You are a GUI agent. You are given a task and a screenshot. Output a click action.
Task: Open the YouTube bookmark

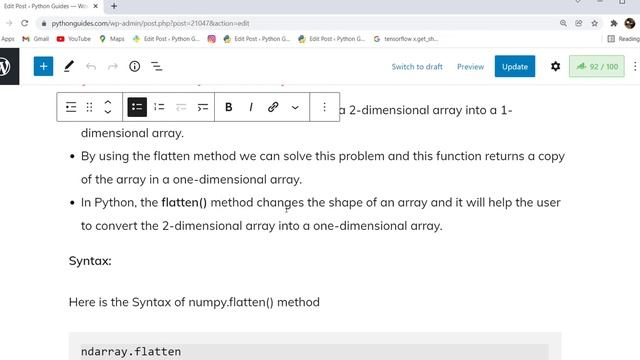coord(74,39)
